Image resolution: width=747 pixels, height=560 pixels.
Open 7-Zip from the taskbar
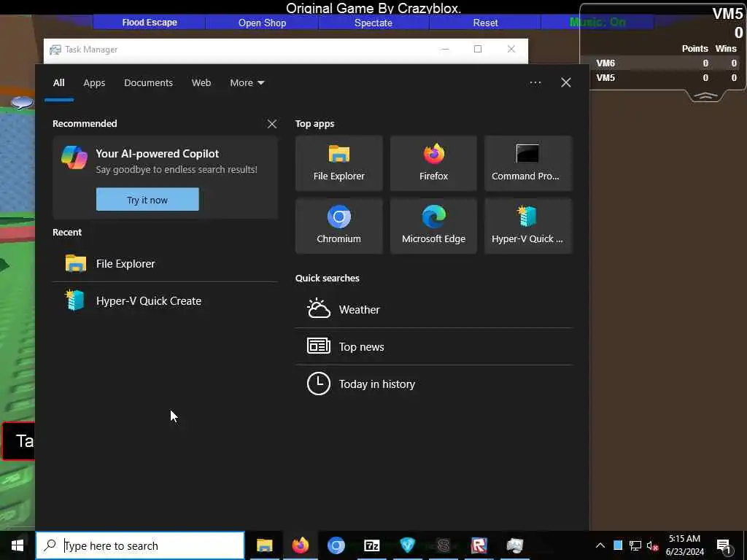pyautogui.click(x=371, y=545)
